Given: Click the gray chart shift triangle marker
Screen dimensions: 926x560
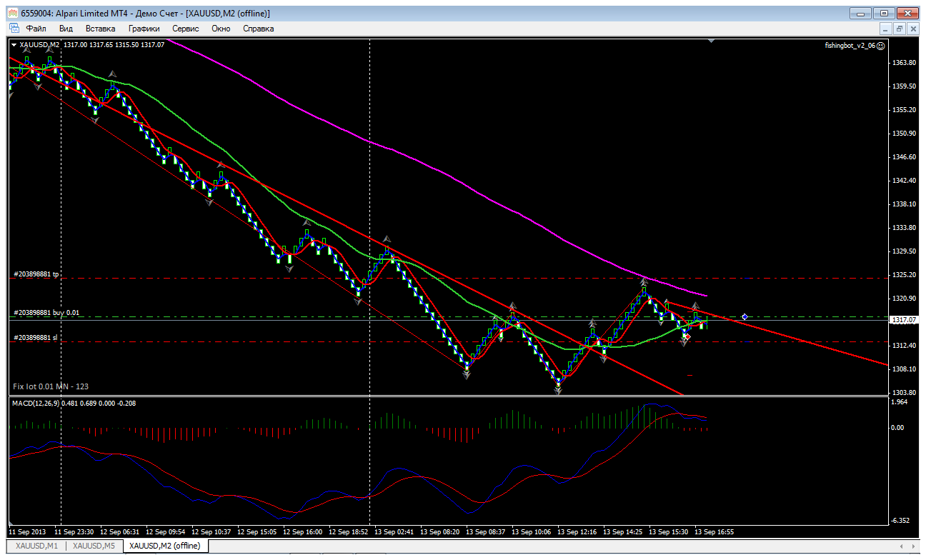Looking at the screenshot, I should click(711, 41).
